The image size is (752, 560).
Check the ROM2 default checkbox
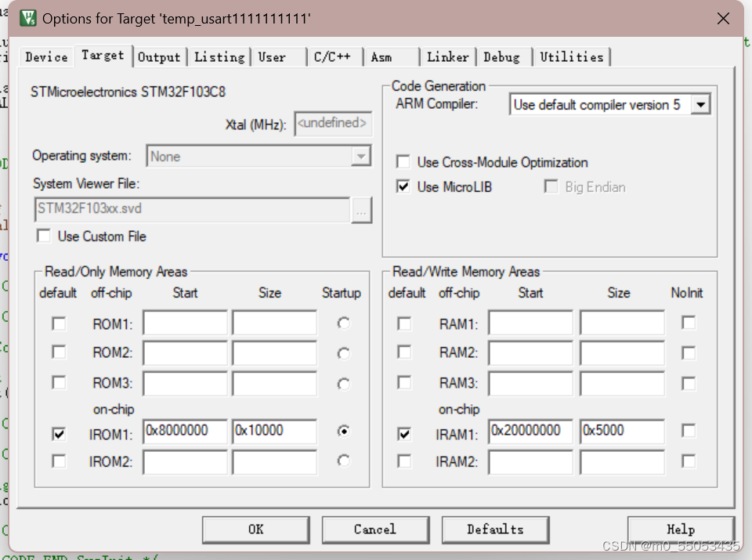59,352
